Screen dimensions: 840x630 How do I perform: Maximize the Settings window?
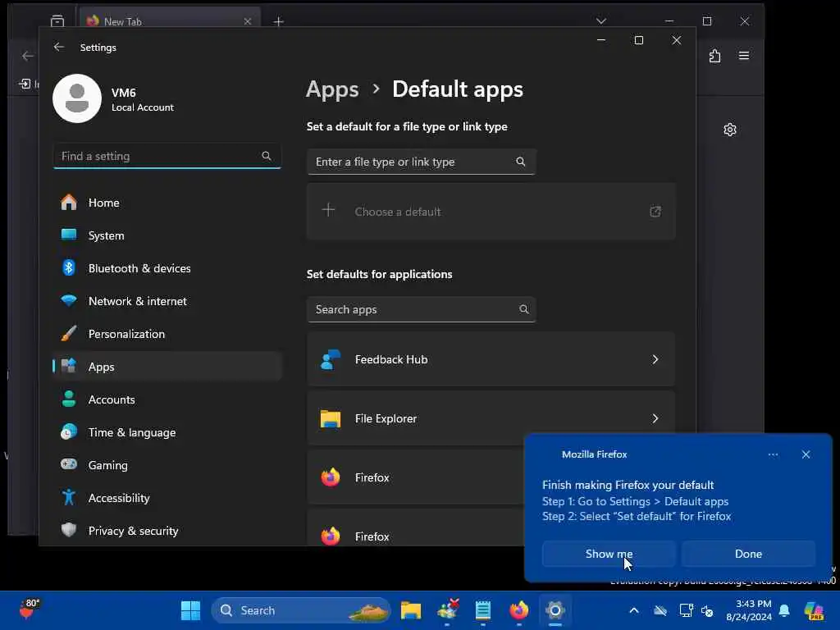coord(638,40)
